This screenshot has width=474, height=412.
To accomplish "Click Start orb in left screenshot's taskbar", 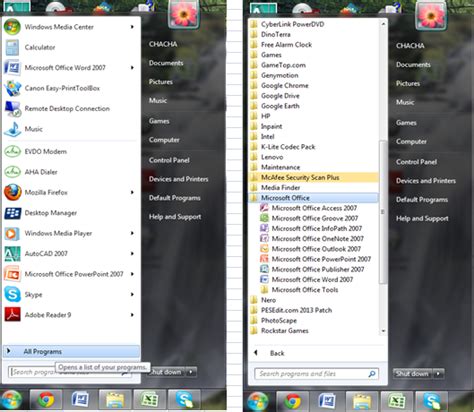I will tap(12, 400).
